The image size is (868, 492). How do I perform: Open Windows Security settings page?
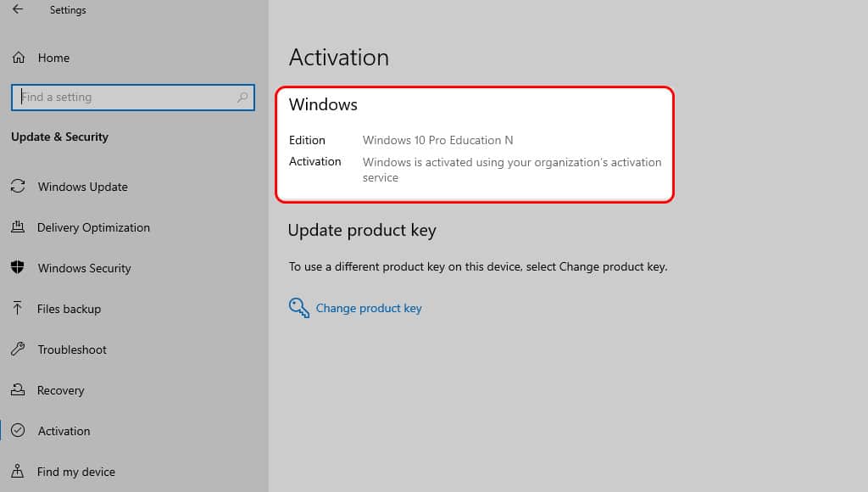point(84,268)
